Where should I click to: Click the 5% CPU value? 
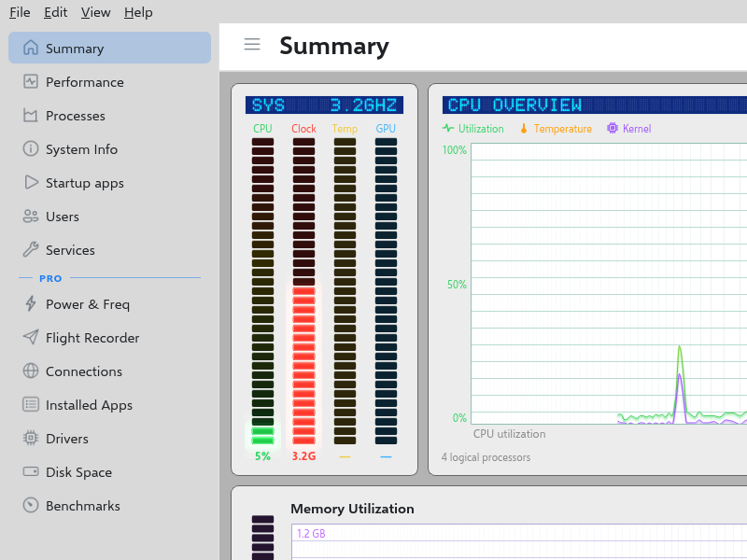[262, 456]
